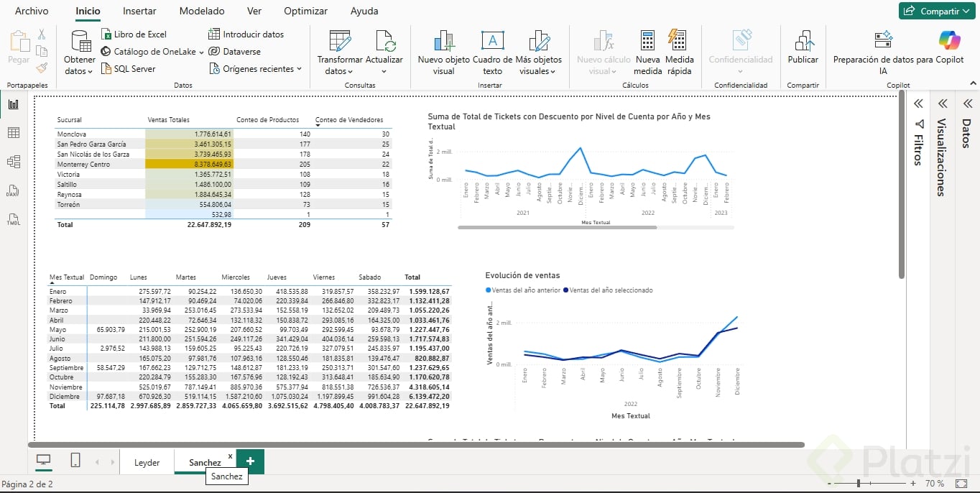Insert a Cuadro de texto
Screen dimensions: 980x493
point(492,53)
